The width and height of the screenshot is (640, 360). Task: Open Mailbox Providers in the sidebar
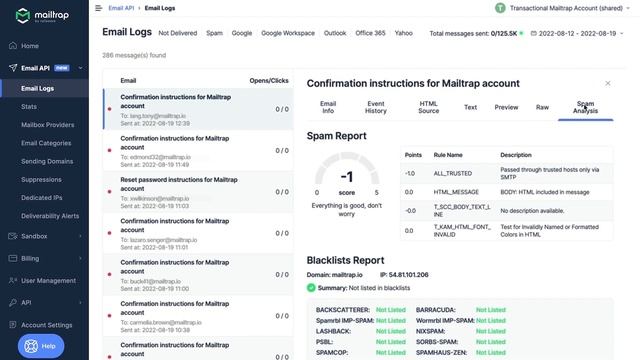pos(48,125)
